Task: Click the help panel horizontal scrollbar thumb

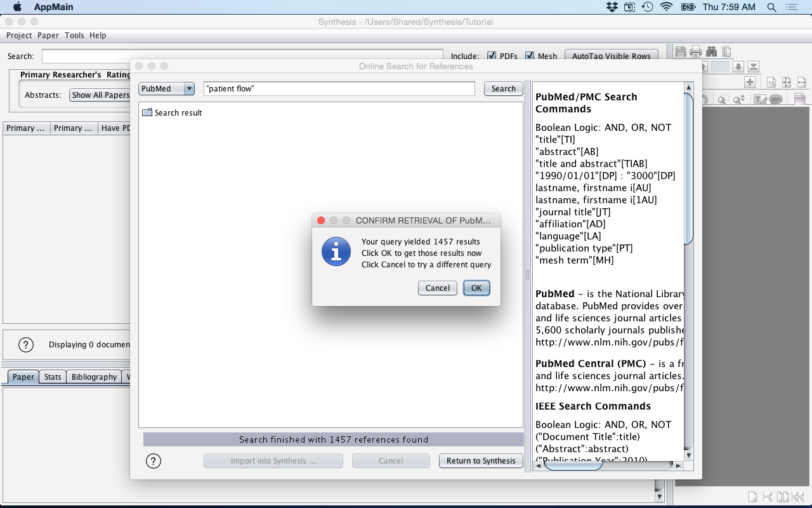Action: pyautogui.click(x=573, y=465)
